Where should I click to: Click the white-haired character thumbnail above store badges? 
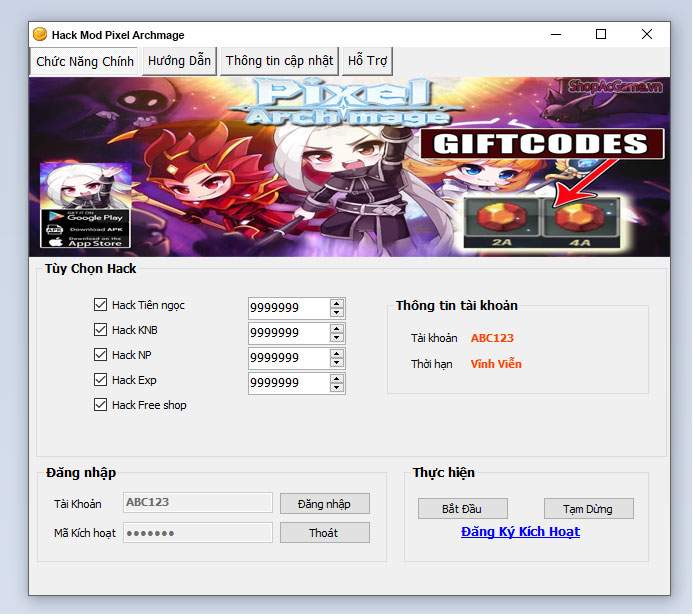coord(86,186)
